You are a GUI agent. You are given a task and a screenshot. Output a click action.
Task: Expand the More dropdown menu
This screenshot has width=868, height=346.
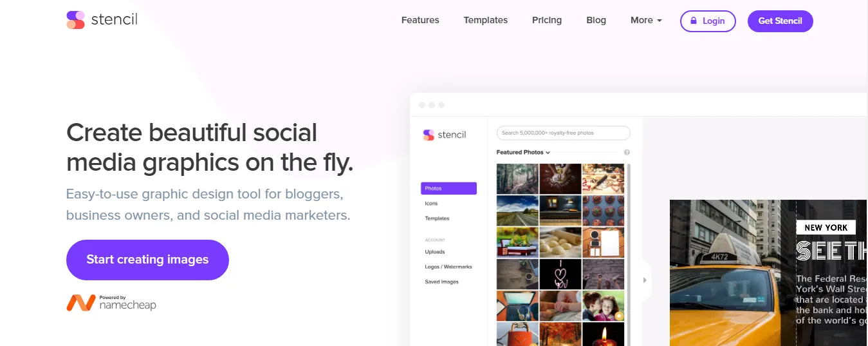point(646,21)
